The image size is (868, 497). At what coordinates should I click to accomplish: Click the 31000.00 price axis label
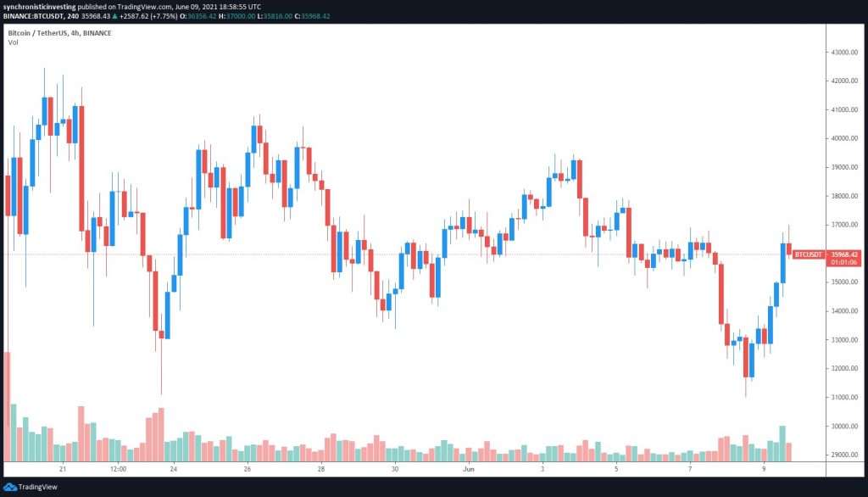844,397
